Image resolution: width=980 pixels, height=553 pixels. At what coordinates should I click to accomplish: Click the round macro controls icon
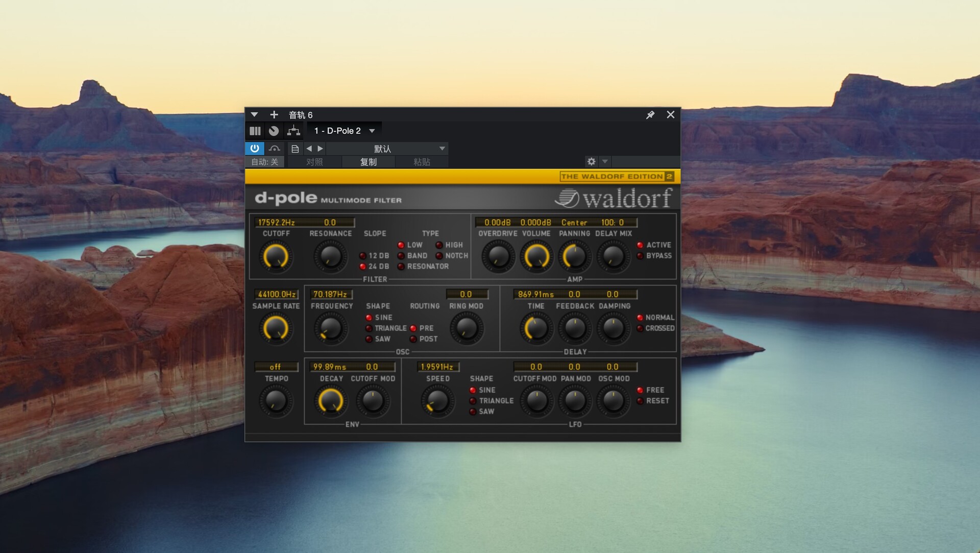point(274,131)
